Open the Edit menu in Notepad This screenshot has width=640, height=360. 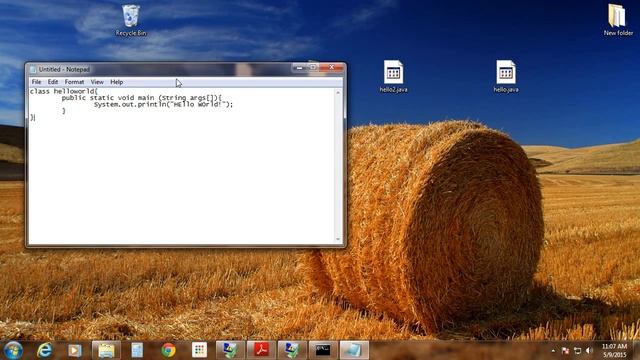(53, 82)
